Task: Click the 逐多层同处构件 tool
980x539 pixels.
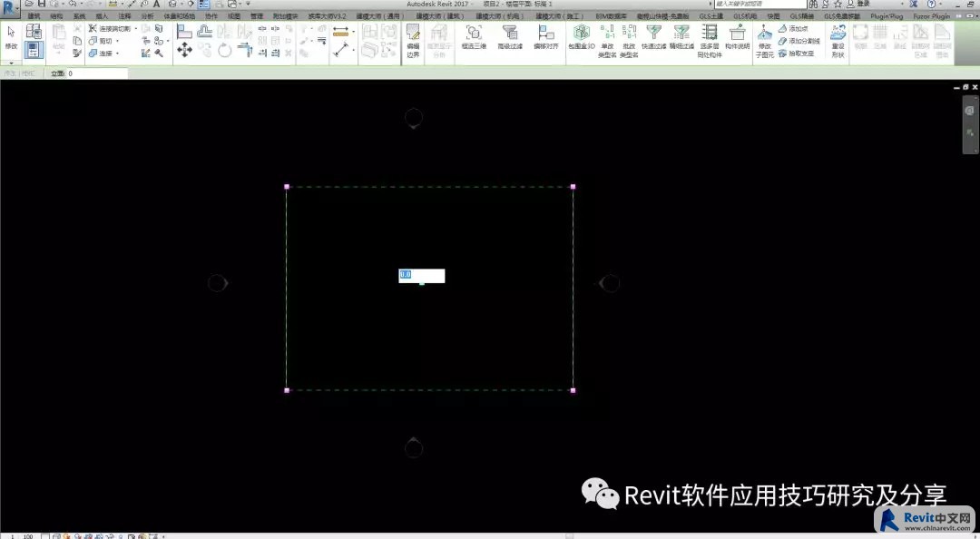Action: [x=710, y=41]
